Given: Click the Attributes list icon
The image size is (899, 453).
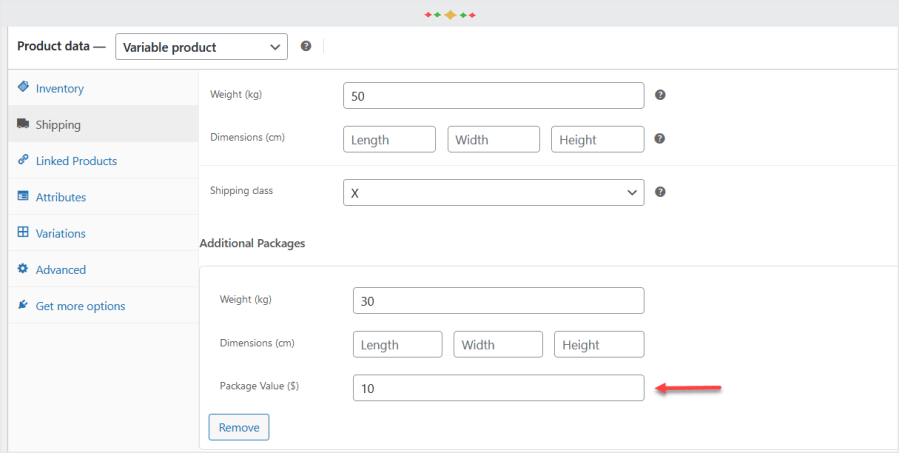Looking at the screenshot, I should point(22,197).
